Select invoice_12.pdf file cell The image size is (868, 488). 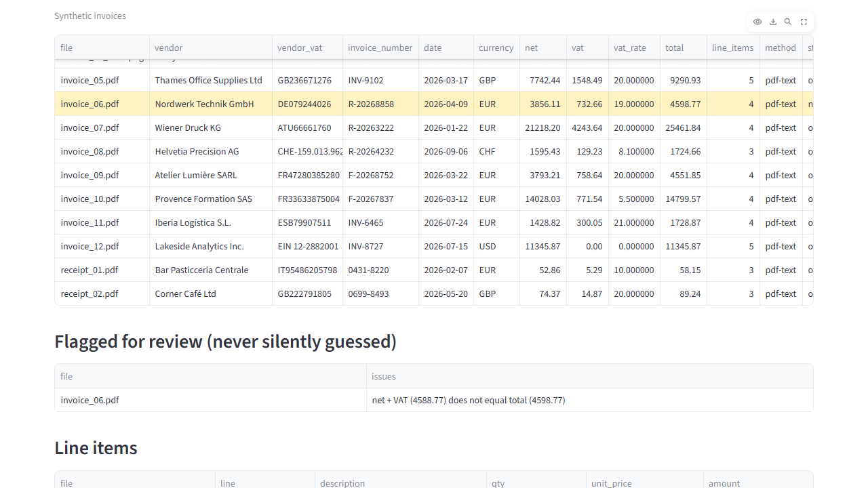tap(102, 246)
